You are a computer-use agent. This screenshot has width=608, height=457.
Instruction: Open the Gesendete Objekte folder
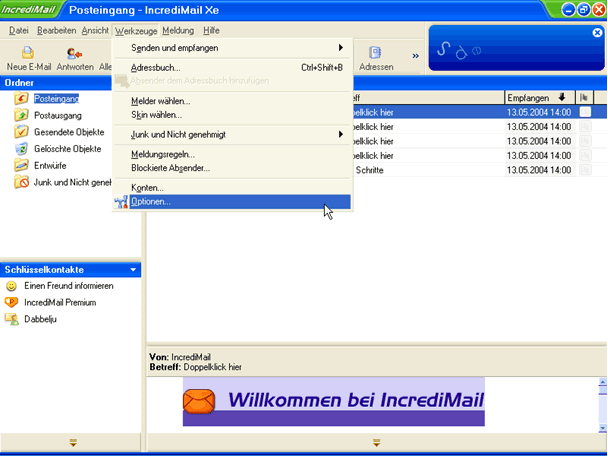(69, 132)
